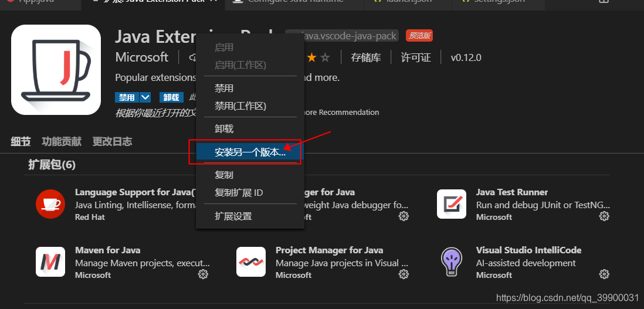Click the Manage Java projects in Visual description
Screen dimensions: 644x309
coord(342,263)
